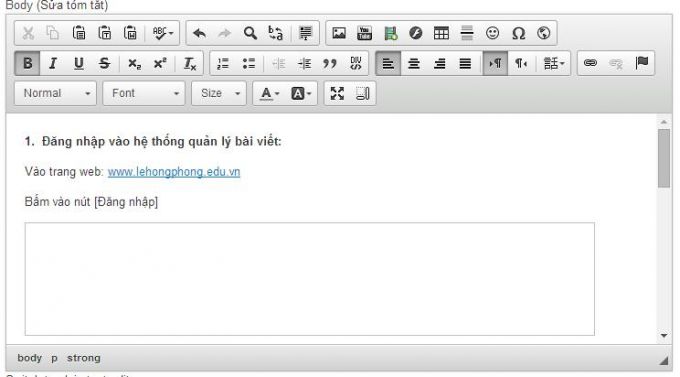Open the Normal paragraph format dropdown

[56, 93]
